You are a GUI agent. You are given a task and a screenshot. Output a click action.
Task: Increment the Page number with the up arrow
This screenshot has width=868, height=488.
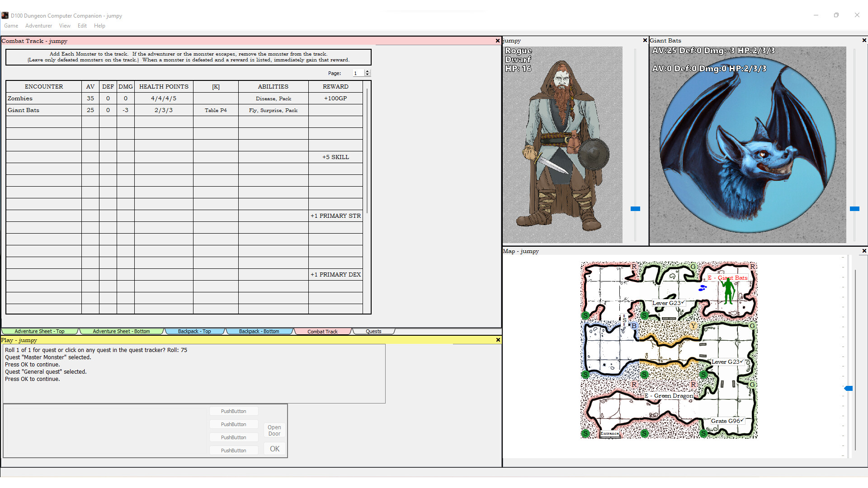(x=367, y=71)
